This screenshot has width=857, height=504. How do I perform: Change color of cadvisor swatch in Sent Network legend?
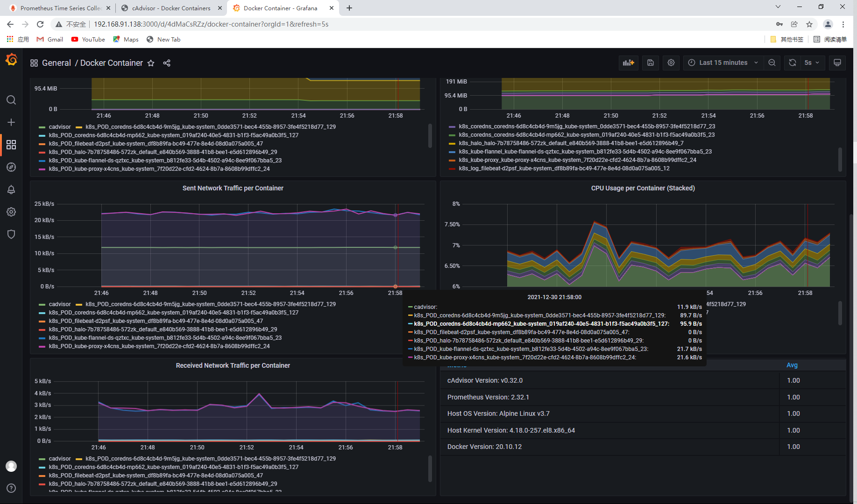[42, 304]
